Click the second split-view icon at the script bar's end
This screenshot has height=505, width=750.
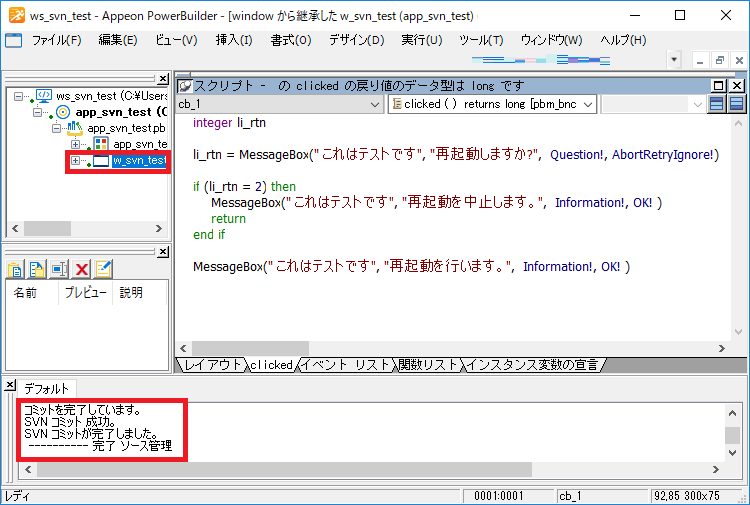737,104
